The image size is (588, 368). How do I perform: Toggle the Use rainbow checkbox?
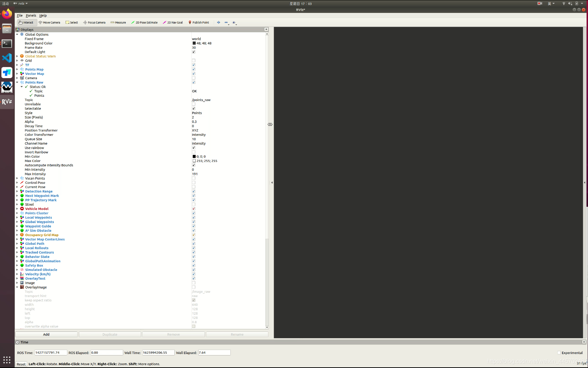pyautogui.click(x=193, y=148)
